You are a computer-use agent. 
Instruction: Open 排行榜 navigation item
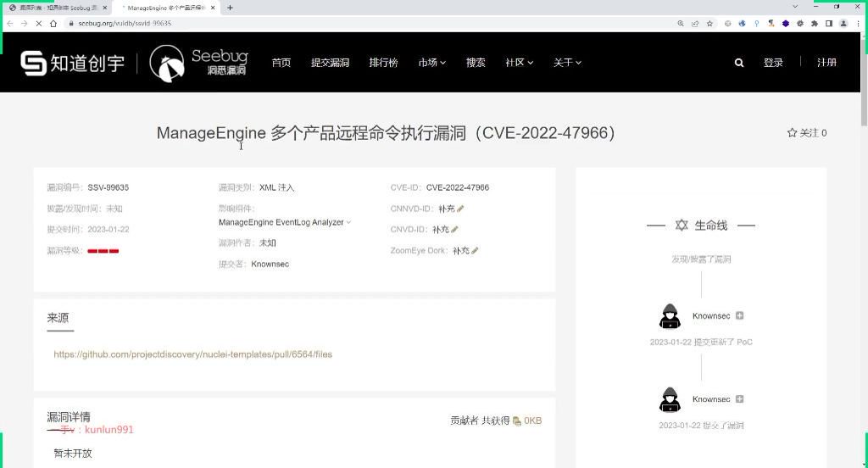[384, 63]
